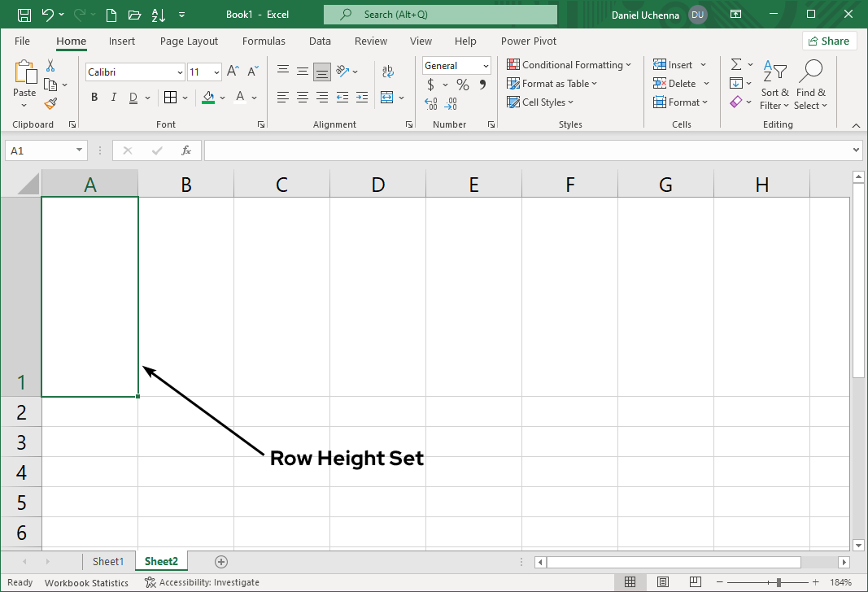Select the Italic formatting icon
This screenshot has height=592, width=868.
click(x=113, y=97)
